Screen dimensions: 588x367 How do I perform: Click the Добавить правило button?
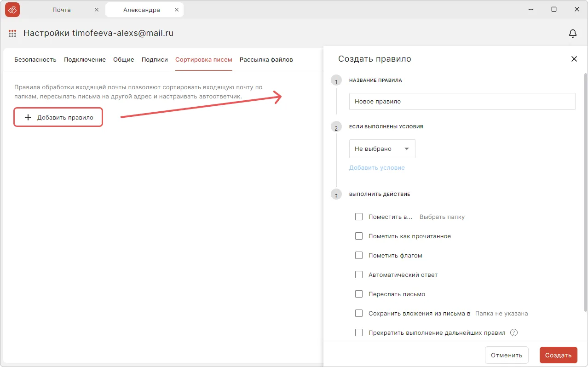[x=58, y=117]
